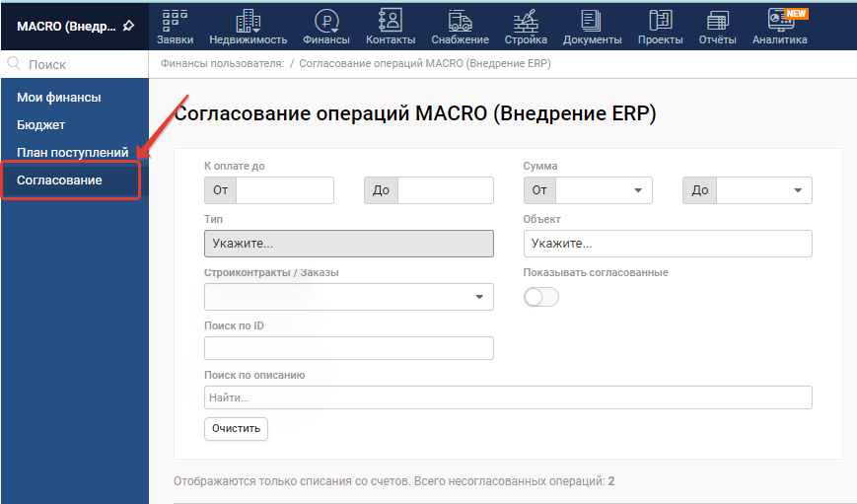The height and width of the screenshot is (504, 857).
Task: Open the Финансы ruble icon
Action: point(325,20)
